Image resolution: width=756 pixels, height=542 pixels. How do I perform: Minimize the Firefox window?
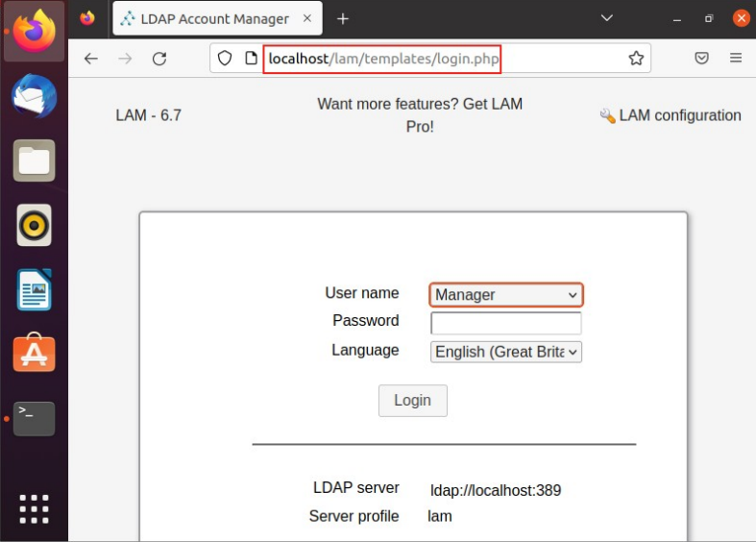click(x=677, y=19)
